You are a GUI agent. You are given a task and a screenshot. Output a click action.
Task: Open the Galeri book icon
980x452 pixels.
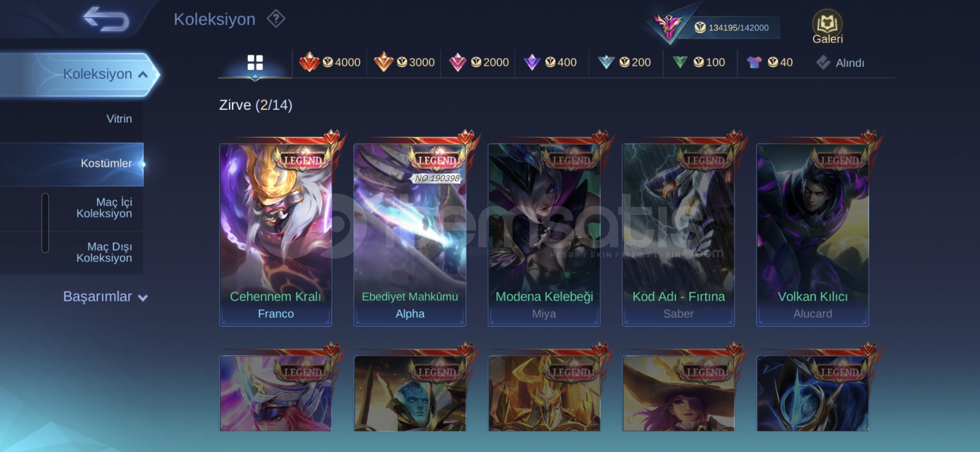(x=827, y=26)
